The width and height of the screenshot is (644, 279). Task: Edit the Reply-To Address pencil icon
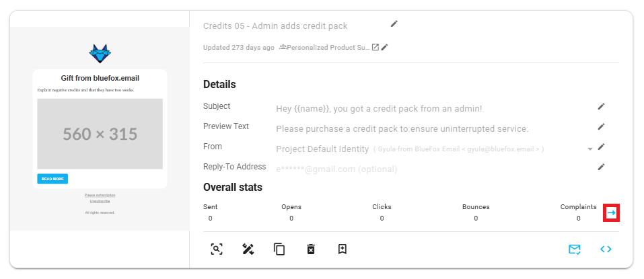601,167
